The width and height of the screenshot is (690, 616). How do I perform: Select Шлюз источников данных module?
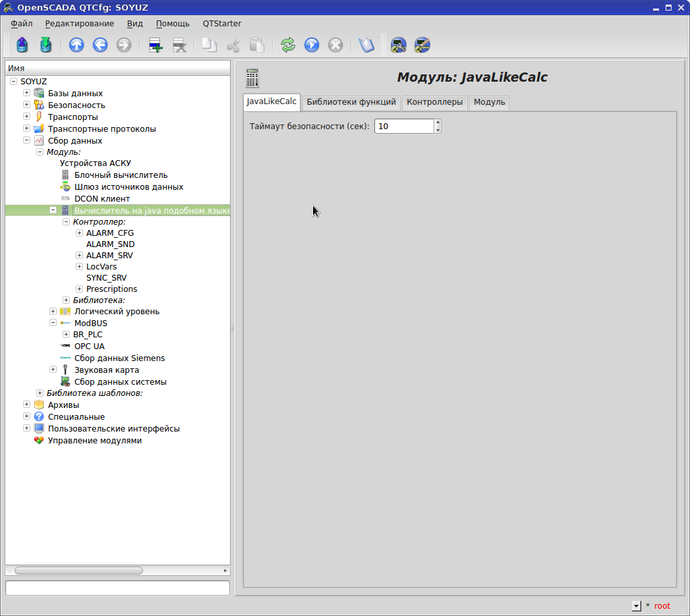pos(129,187)
